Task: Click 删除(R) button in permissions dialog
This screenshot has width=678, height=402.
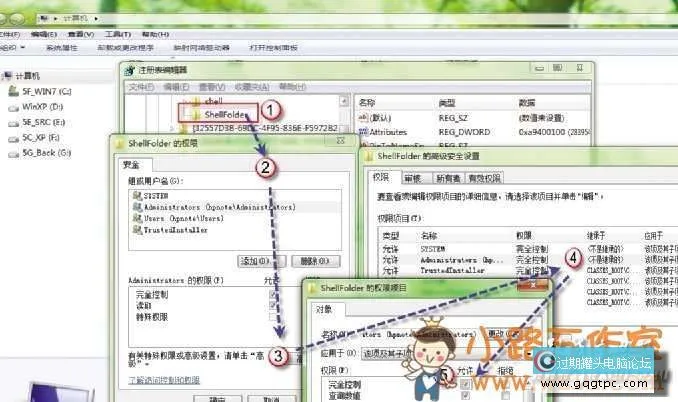Action: click(x=316, y=261)
